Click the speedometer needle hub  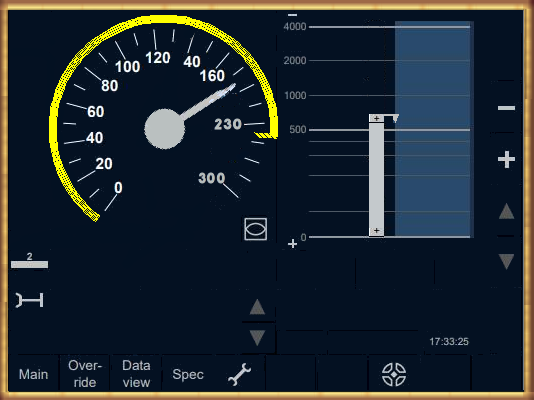[164, 129]
